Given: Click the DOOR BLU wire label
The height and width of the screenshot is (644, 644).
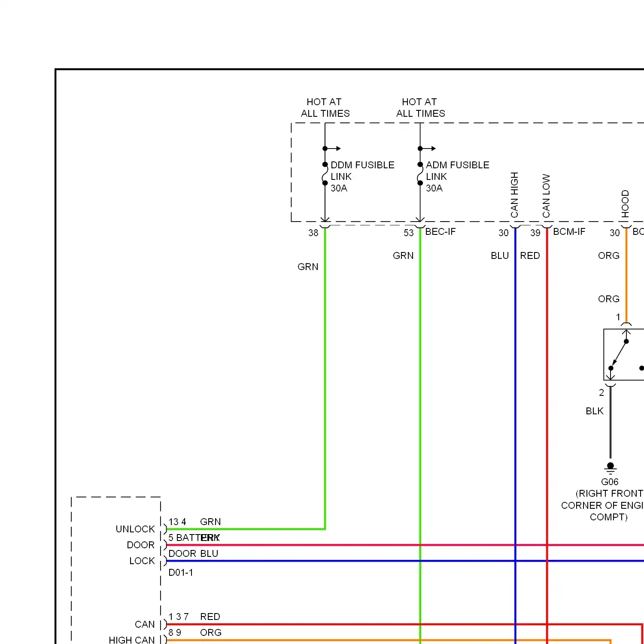Looking at the screenshot, I should pyautogui.click(x=193, y=553).
